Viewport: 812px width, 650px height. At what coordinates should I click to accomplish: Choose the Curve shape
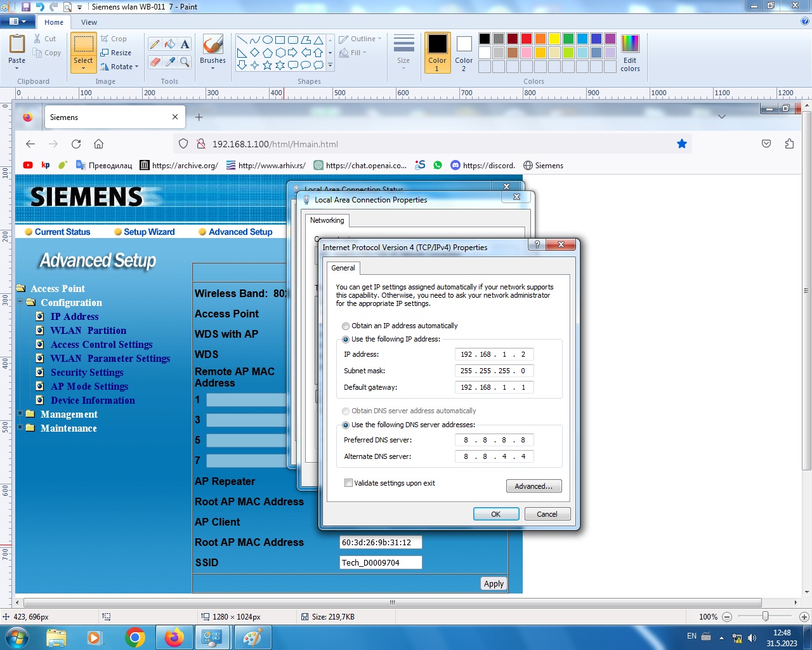254,39
